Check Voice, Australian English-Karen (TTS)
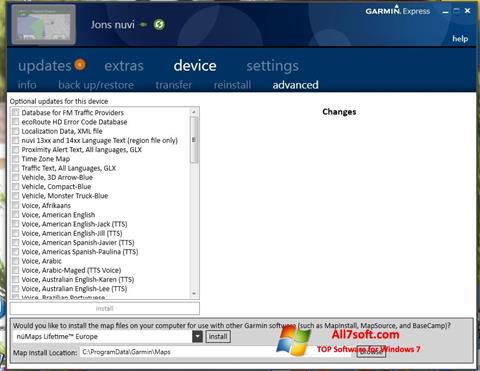 (16, 279)
